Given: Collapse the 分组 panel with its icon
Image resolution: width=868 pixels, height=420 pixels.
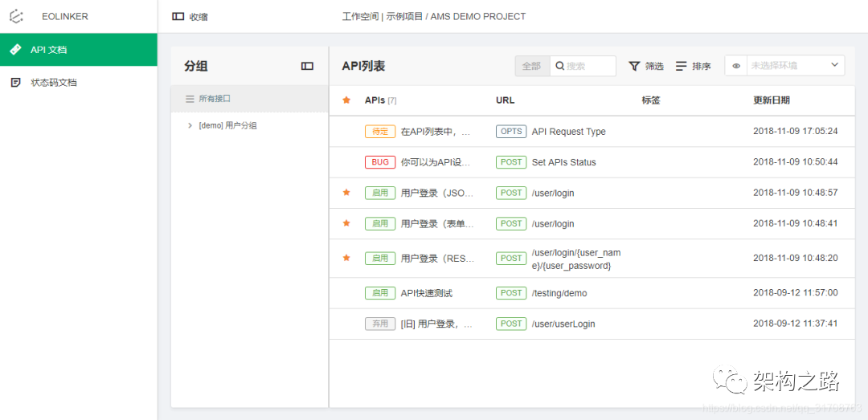Looking at the screenshot, I should coord(307,66).
